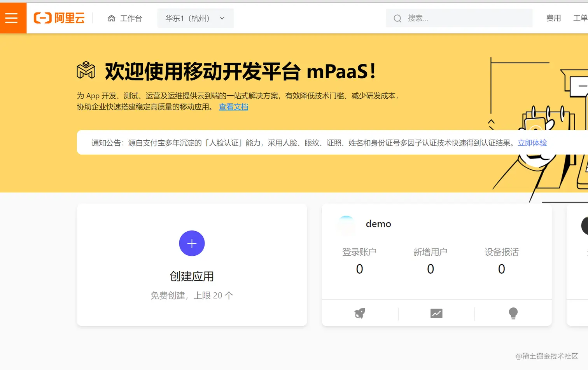The width and height of the screenshot is (588, 370).
Task: Click the mPaaS cube logo icon
Action: pyautogui.click(x=86, y=70)
